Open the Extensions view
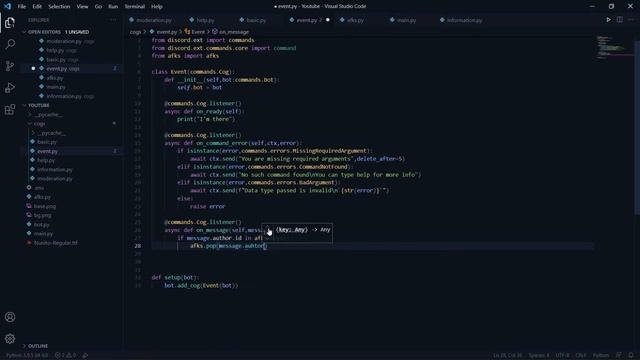The image size is (640, 360). pyautogui.click(x=10, y=109)
